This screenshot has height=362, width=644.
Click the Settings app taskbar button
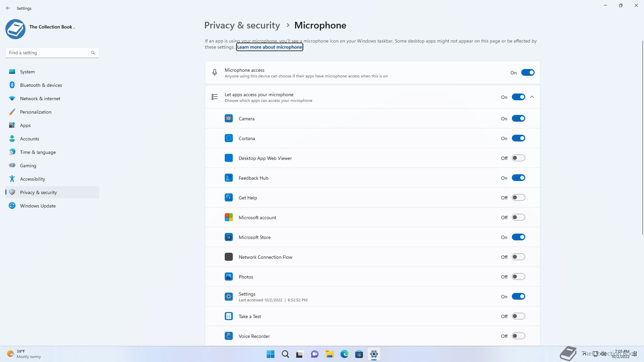(x=374, y=354)
